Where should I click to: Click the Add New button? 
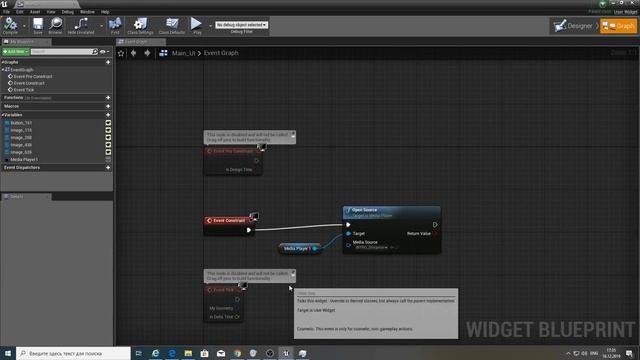[x=16, y=52]
